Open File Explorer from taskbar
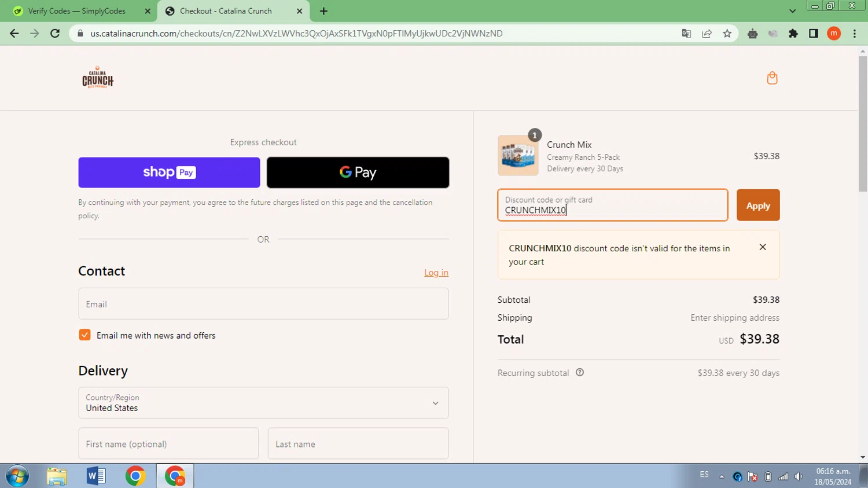This screenshot has width=868, height=488. [57, 476]
